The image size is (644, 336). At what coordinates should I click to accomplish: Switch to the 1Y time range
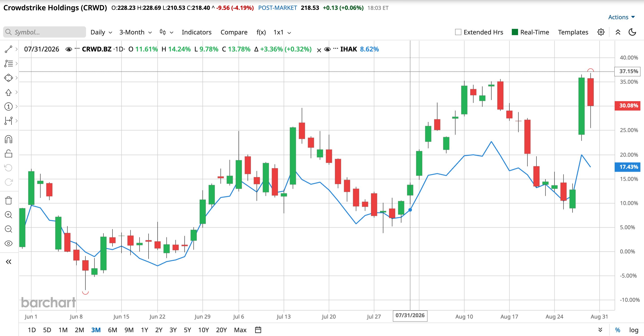point(145,330)
